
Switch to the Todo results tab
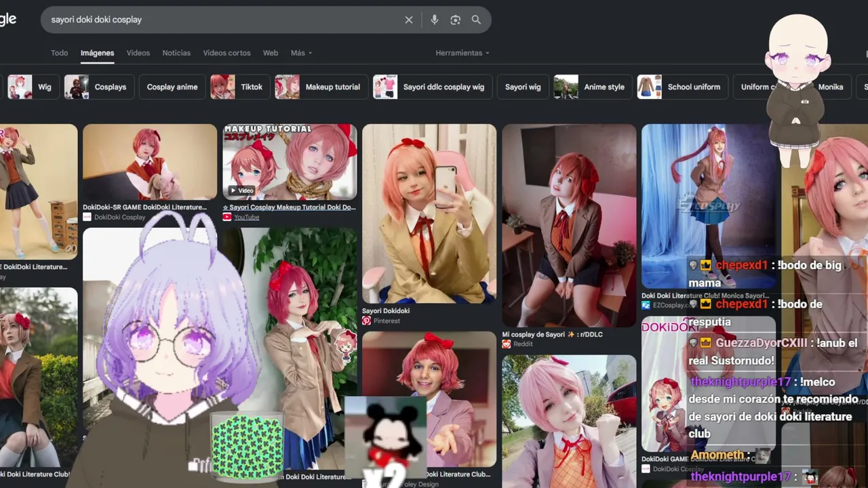[x=59, y=53]
